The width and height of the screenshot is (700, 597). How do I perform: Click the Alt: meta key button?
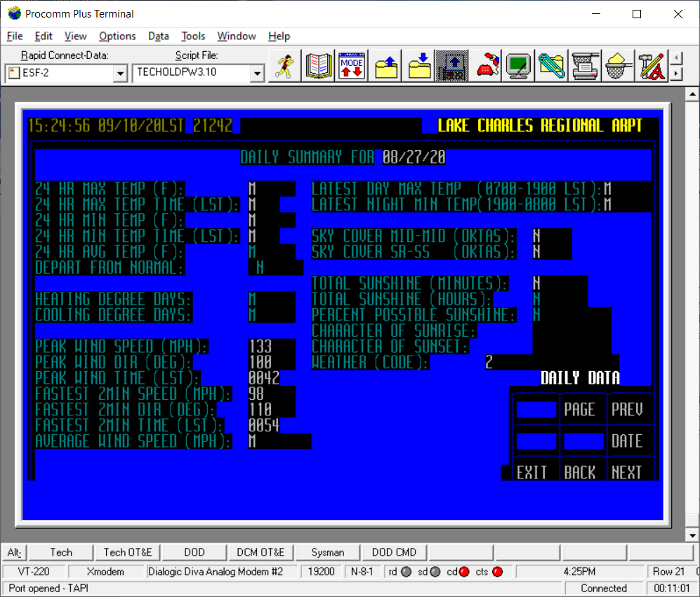point(15,552)
